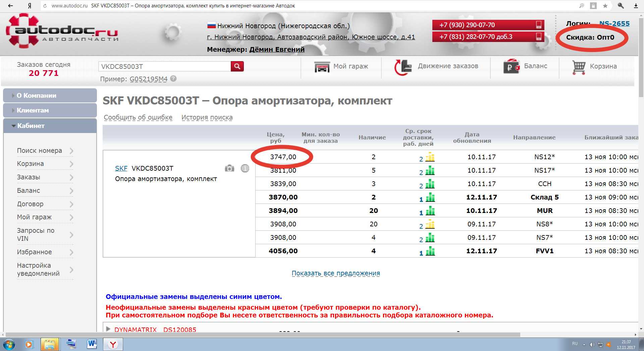Click the info icon next to VKDC85003T
Image resolution: width=644 pixels, height=351 pixels.
(245, 168)
